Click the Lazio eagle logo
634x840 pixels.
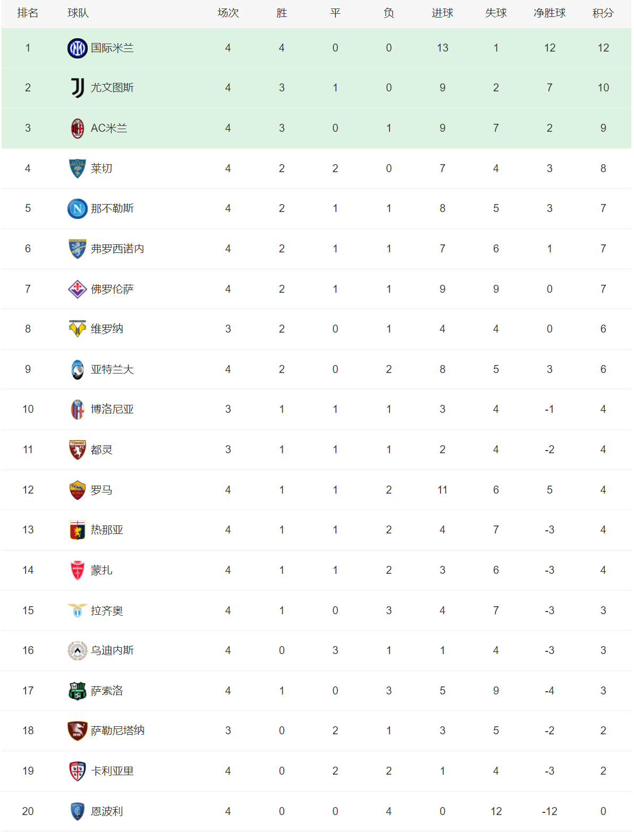[x=78, y=610]
